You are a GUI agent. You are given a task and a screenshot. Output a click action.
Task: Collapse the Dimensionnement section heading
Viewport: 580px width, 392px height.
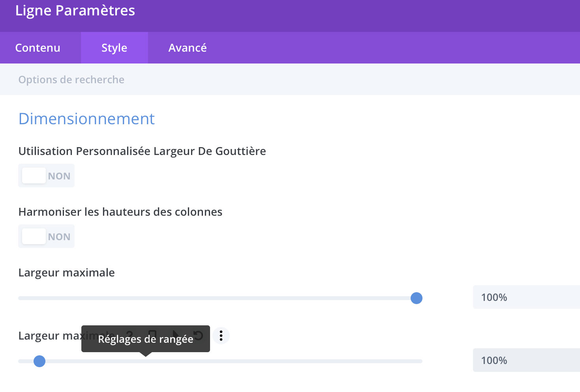click(86, 119)
